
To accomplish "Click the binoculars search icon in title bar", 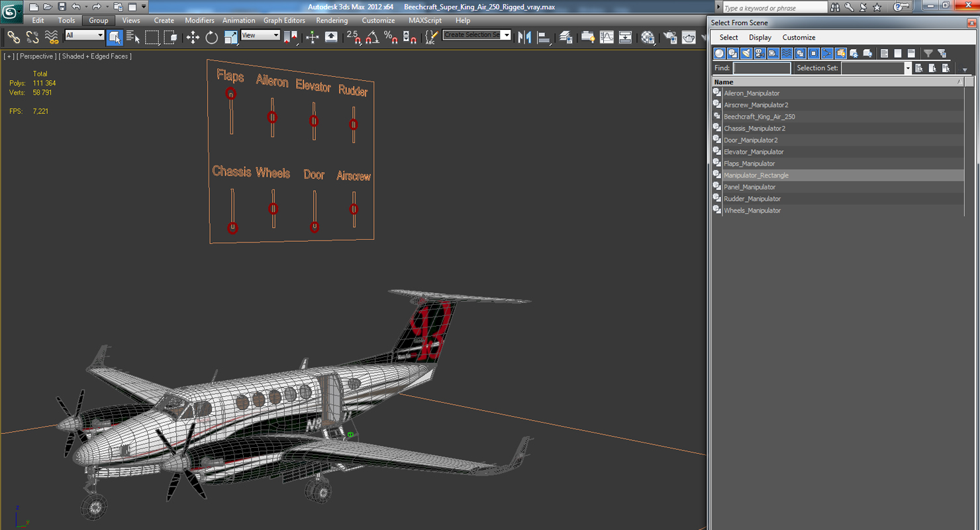I will (x=835, y=7).
